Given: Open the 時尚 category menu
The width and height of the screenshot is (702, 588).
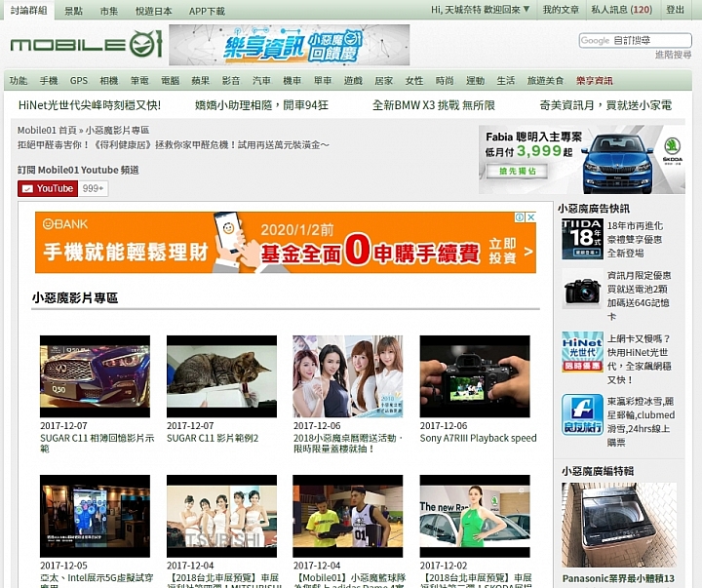Looking at the screenshot, I should tap(445, 81).
